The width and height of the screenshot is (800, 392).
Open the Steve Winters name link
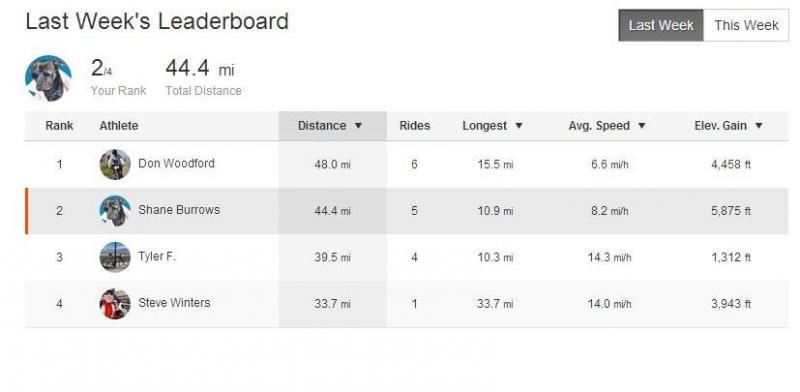[174, 303]
